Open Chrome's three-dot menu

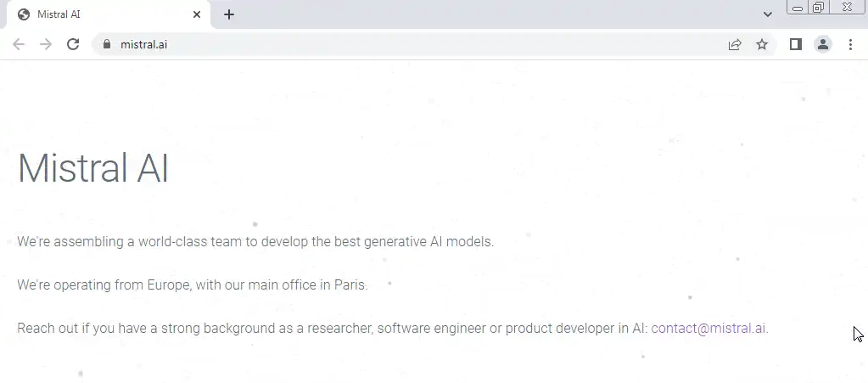[850, 44]
